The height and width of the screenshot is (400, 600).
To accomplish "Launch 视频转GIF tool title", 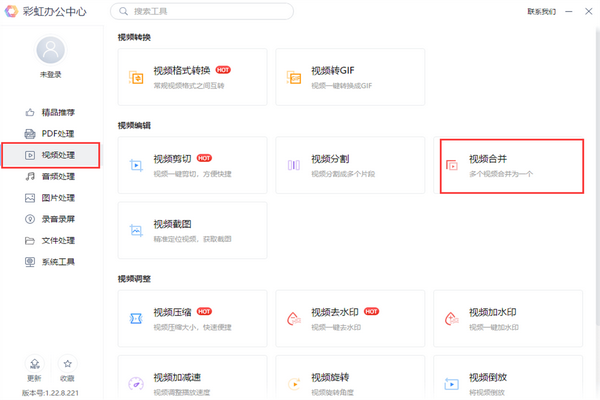I will click(x=333, y=70).
